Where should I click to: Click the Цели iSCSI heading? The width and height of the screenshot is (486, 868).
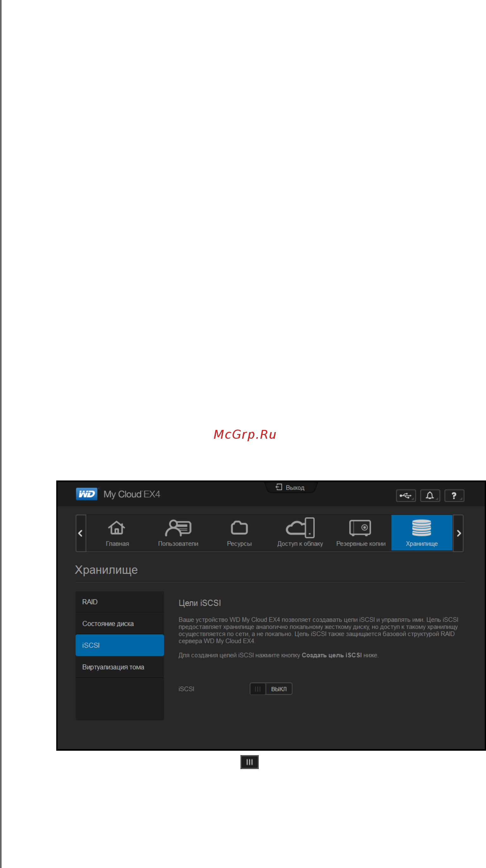(200, 603)
